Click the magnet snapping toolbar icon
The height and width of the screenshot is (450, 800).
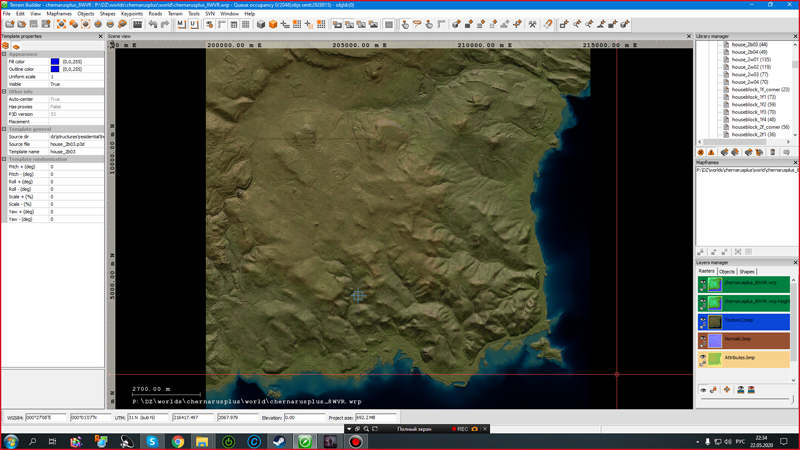[547, 24]
